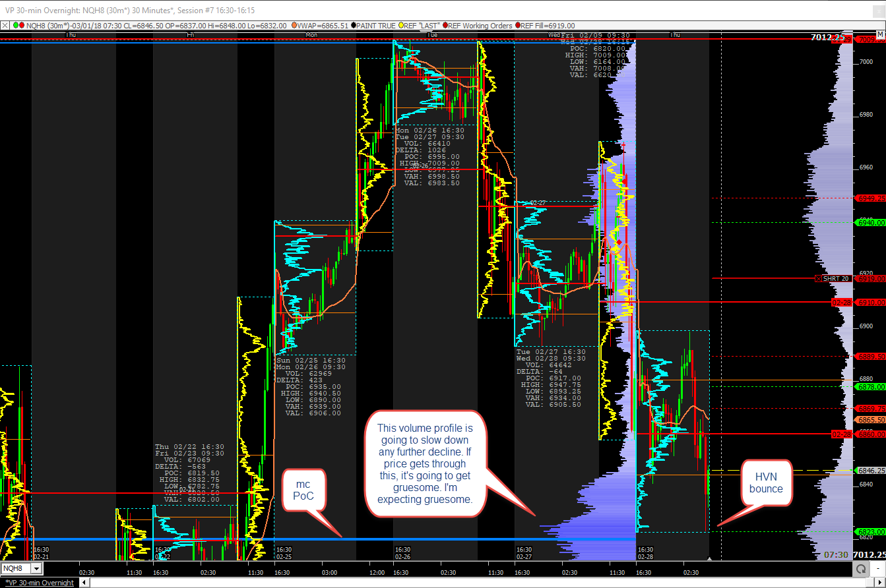Click the orange 6865.50 VWAP price label
Screen dimensions: 886x588
click(870, 420)
